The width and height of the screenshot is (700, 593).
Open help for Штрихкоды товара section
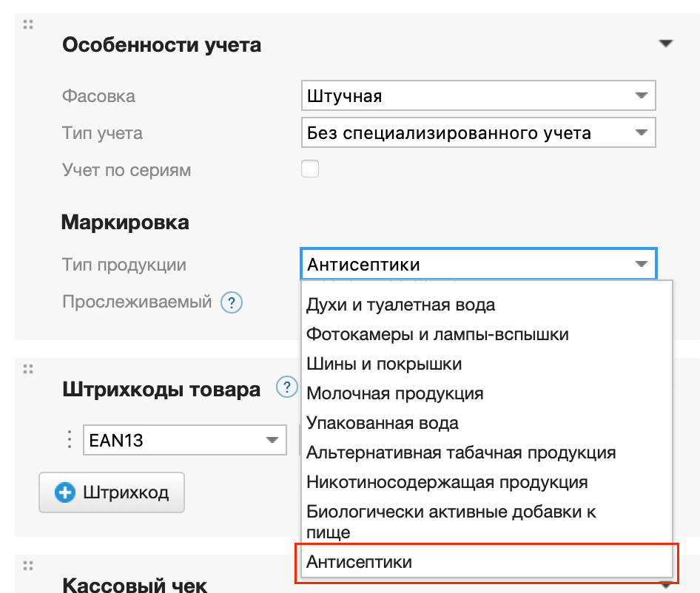tap(286, 387)
